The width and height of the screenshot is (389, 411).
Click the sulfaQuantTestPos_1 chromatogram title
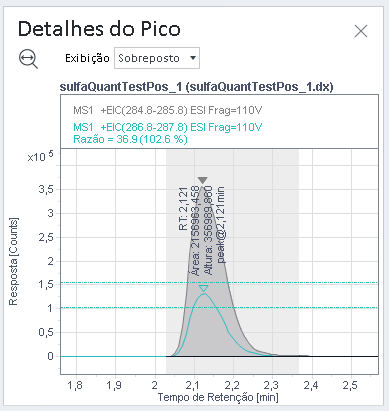click(196, 87)
